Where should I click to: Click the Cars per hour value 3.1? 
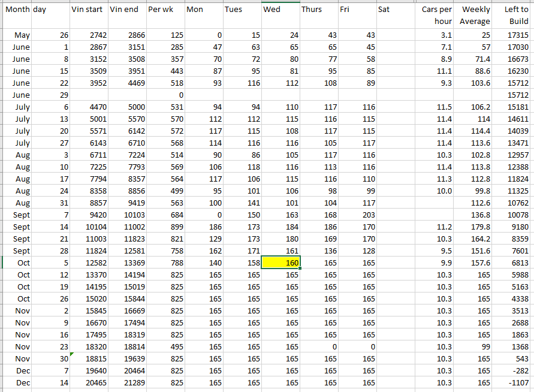coord(436,35)
